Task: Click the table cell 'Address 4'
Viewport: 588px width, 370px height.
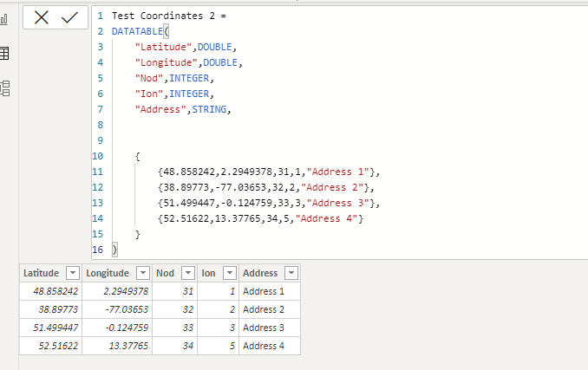Action: click(x=270, y=346)
